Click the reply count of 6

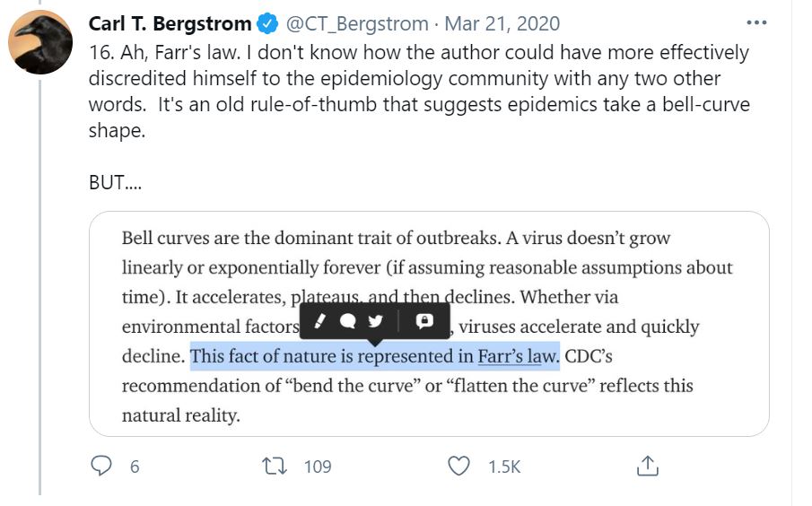135,467
